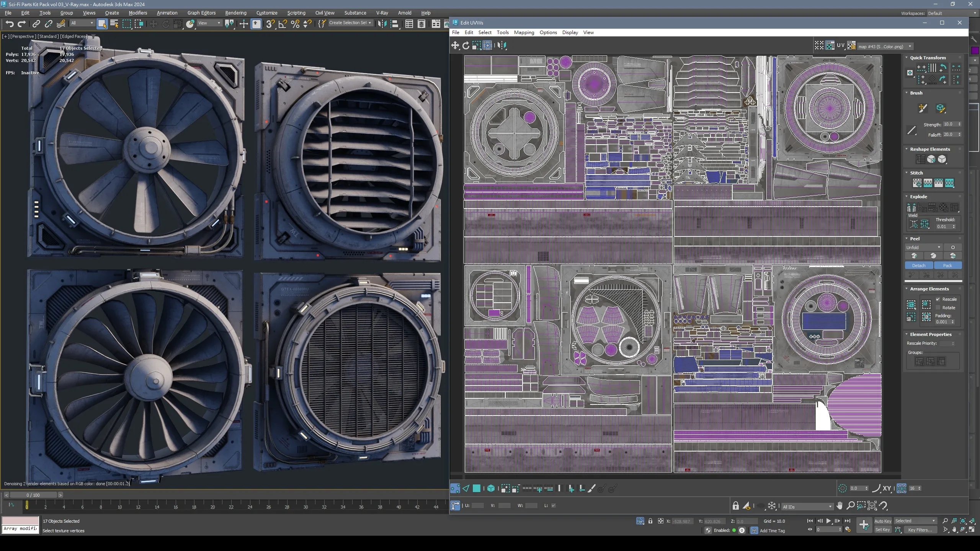This screenshot has height=551, width=980.
Task: Click the Pan hand tool
Action: point(840,506)
